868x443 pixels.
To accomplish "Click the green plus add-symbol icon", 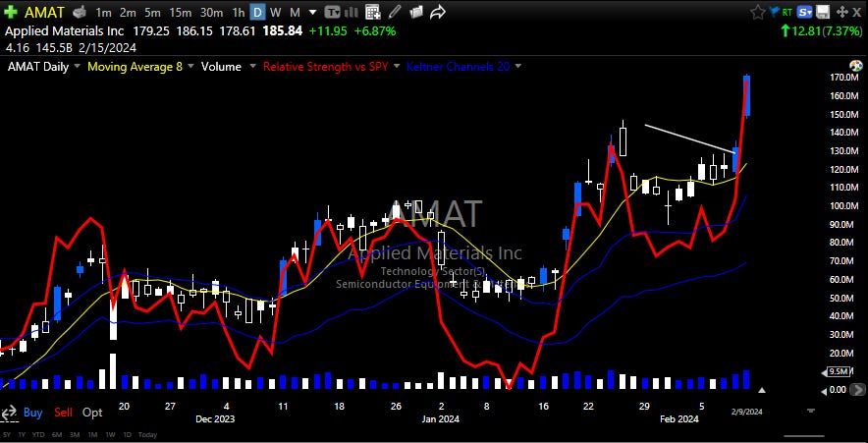I will pos(10,12).
